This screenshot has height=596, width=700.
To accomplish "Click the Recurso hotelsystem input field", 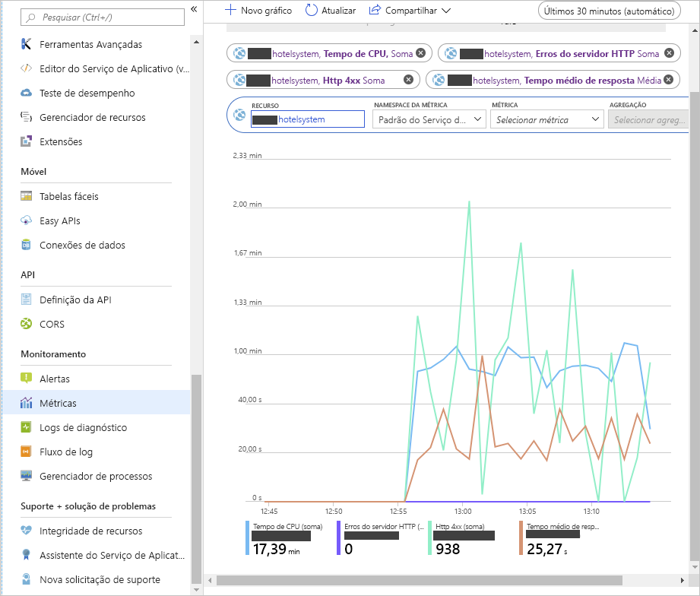I will tap(308, 119).
